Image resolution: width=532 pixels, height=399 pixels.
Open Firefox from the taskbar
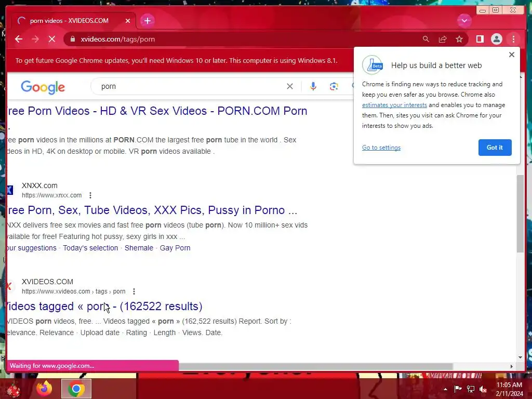point(44,389)
